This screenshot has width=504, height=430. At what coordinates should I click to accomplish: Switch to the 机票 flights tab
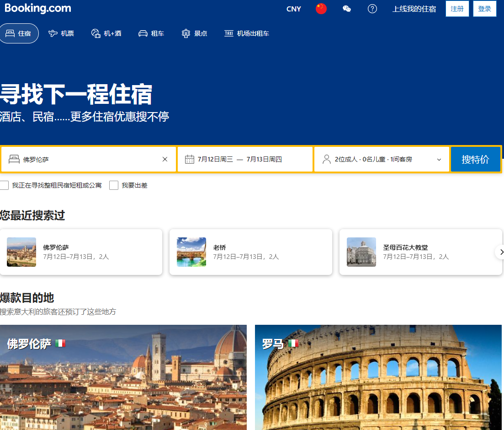61,33
